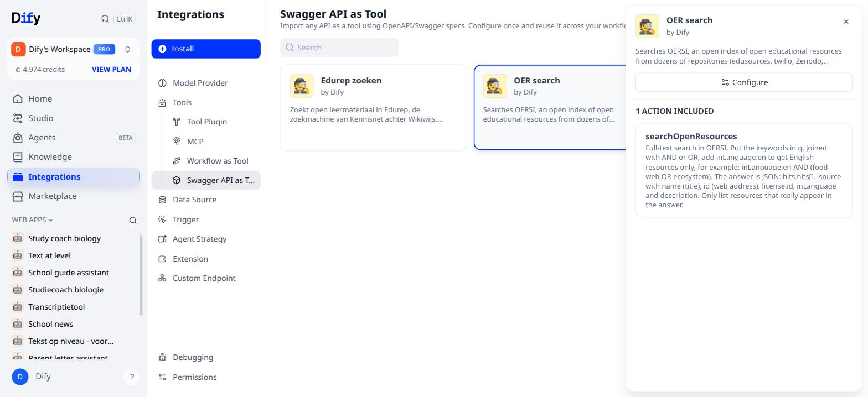This screenshot has width=868, height=397.
Task: Open Agent Strategy section
Action: (x=206, y=239)
